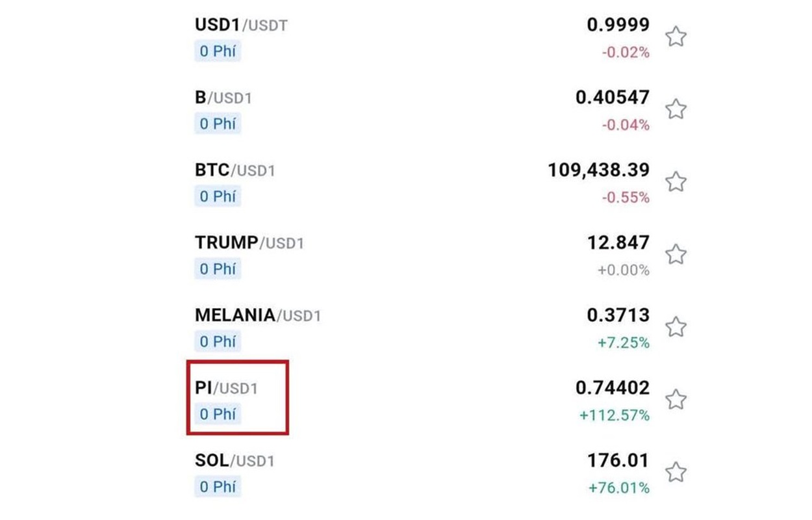Add BTC/USD1 to favorites star

pos(676,182)
